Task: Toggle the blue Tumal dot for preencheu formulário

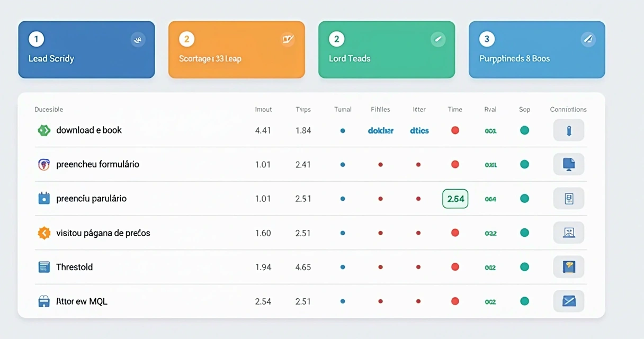Action: 343,164
